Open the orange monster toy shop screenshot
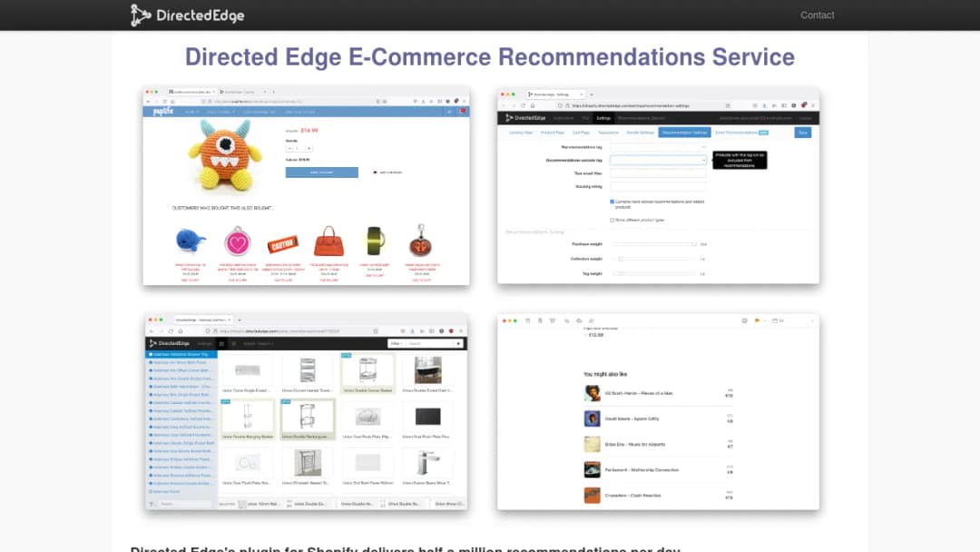The height and width of the screenshot is (552, 980). 307,186
